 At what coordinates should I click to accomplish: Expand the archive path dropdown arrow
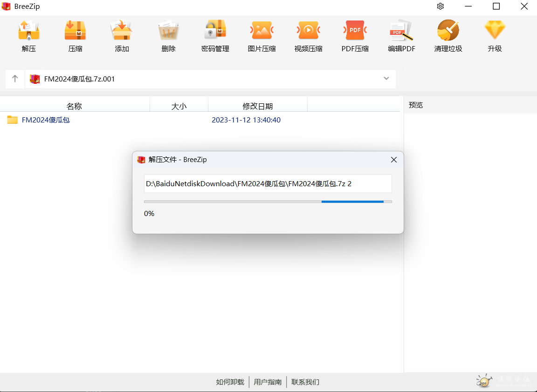click(386, 79)
